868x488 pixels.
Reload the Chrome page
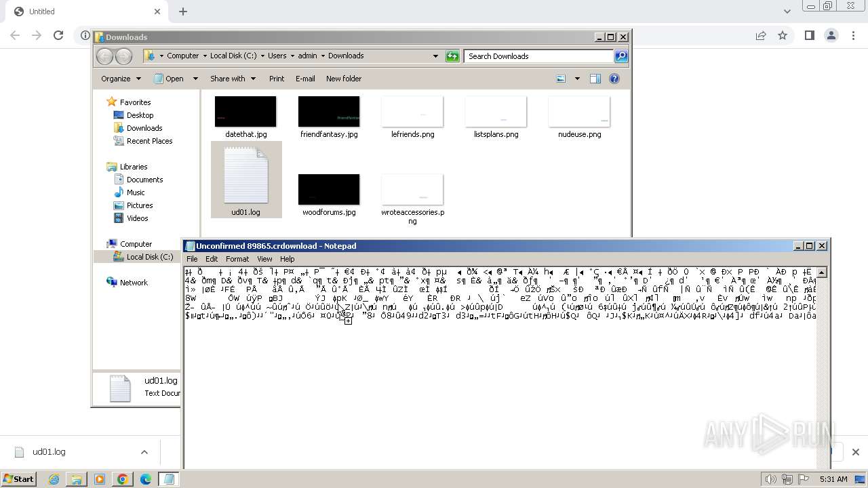click(58, 35)
